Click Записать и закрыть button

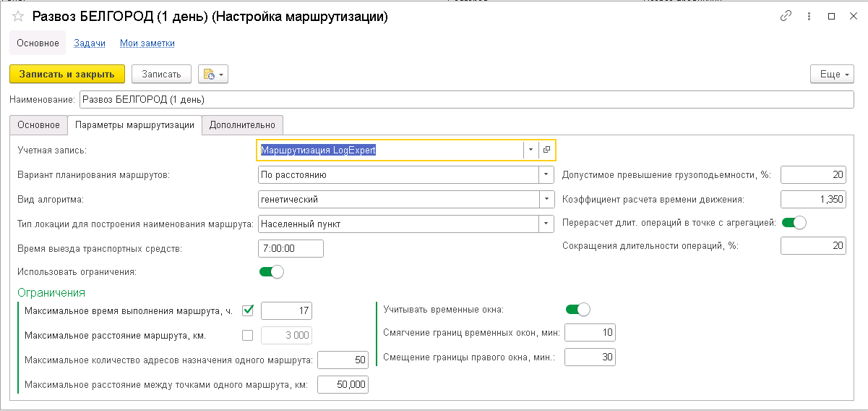click(67, 74)
